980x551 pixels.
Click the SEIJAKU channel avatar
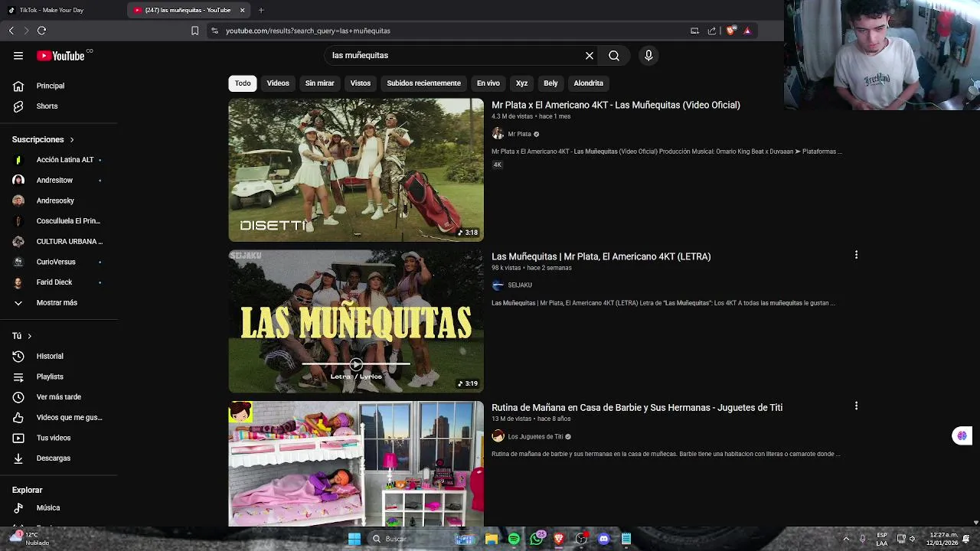(x=498, y=285)
